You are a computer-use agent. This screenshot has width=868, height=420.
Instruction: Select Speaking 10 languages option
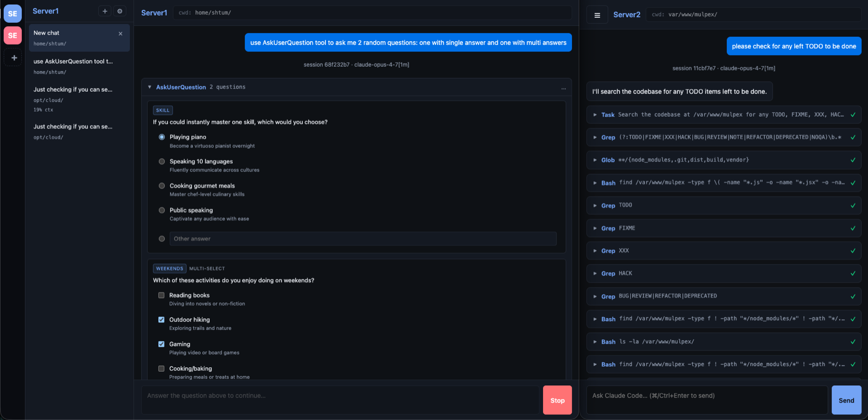[162, 161]
